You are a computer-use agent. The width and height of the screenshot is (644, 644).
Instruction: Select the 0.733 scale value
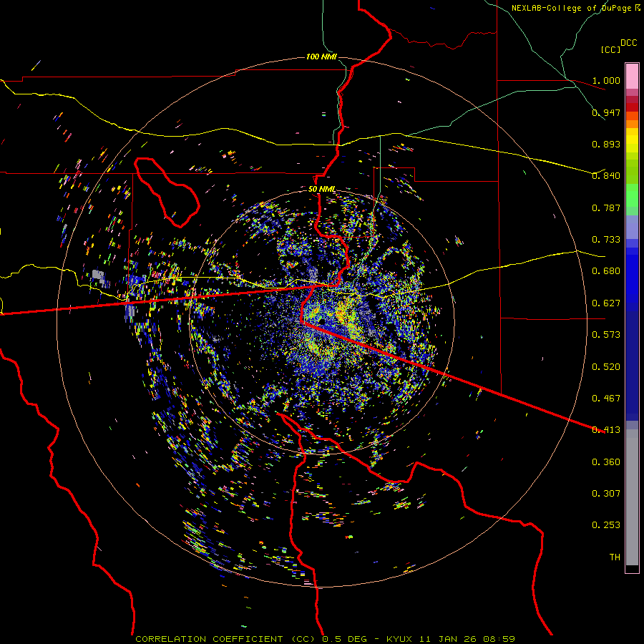tap(606, 239)
